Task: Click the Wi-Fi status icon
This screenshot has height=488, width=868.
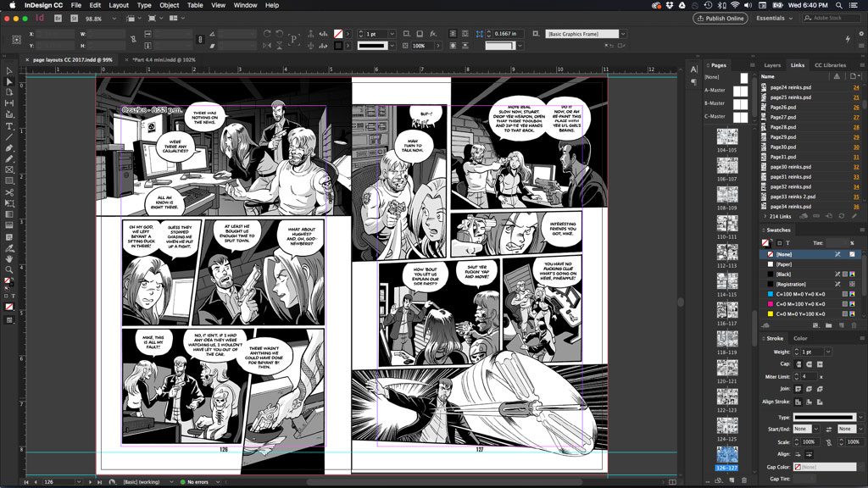Action: pyautogui.click(x=735, y=5)
